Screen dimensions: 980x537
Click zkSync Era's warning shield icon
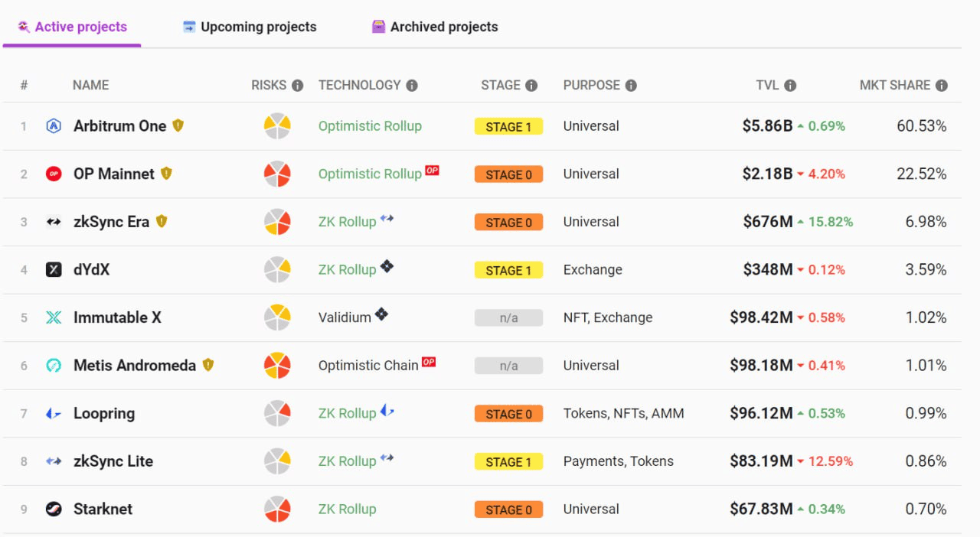(162, 221)
